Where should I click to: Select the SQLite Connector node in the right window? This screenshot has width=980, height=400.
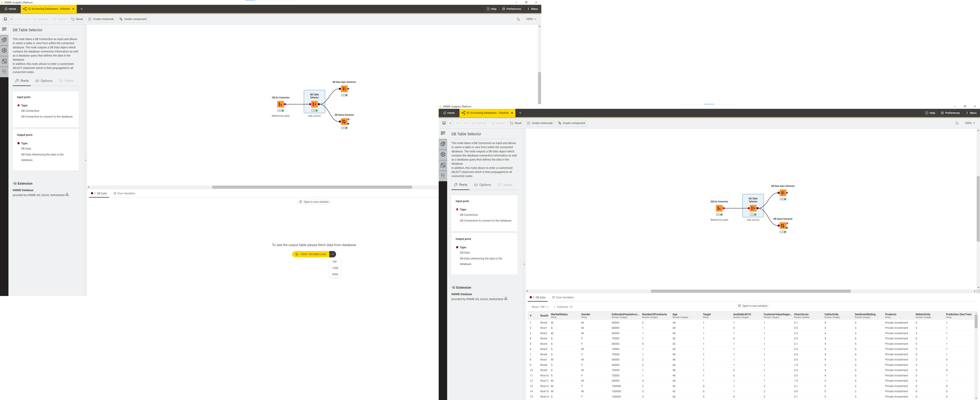click(x=719, y=208)
